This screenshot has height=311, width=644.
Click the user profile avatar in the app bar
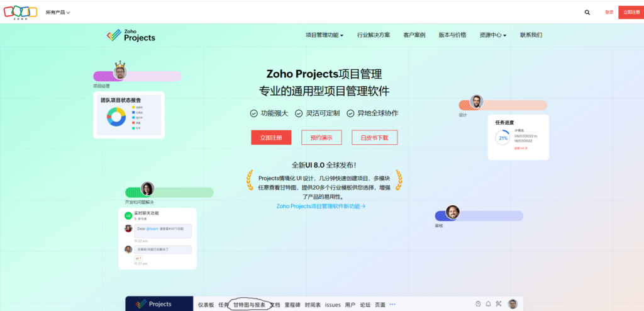(x=512, y=303)
